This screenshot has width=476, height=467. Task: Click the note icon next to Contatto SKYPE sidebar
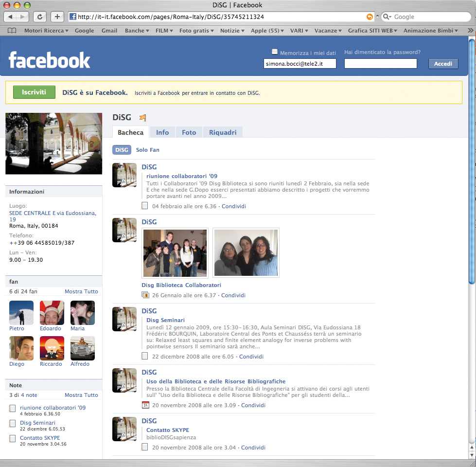point(13,438)
